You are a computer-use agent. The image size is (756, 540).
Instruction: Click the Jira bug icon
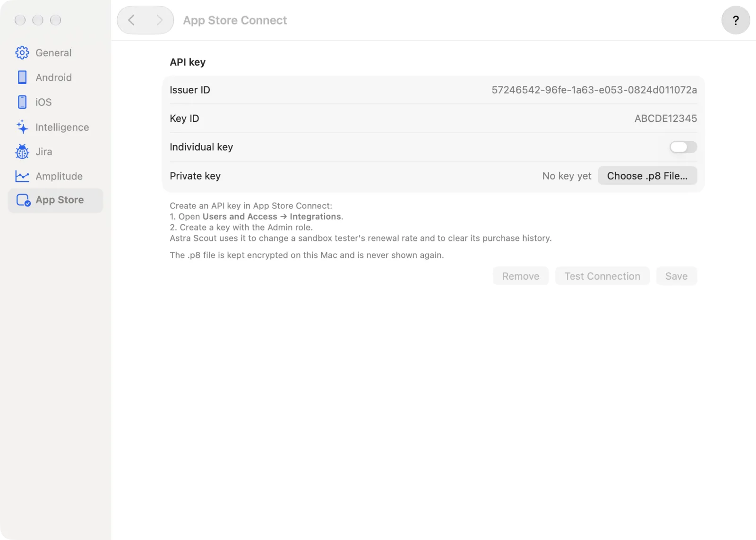tap(22, 151)
